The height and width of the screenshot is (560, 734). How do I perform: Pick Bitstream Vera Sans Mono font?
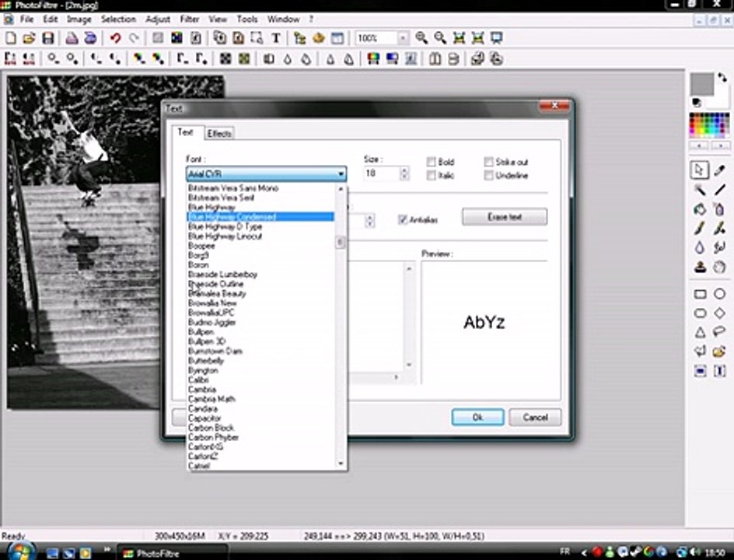[260, 187]
